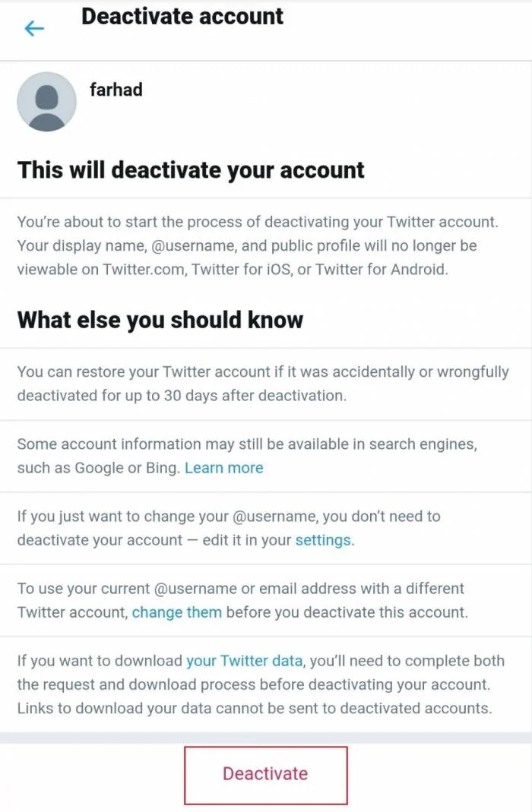Screen dimensions: 532x812
Task: Select the farhad account name
Action: [116, 90]
